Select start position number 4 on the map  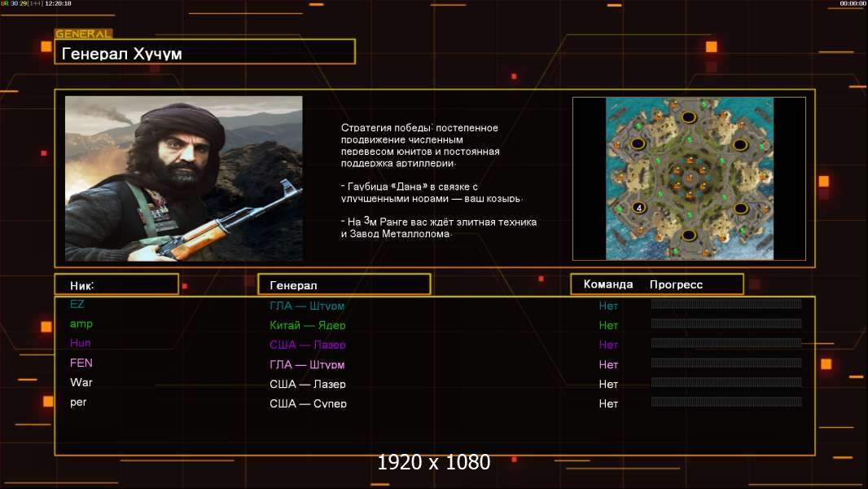click(639, 208)
